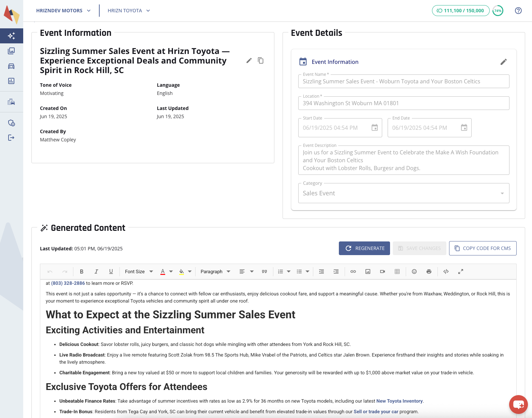Screen dimensions: 532x418
Task: Open the Font Size dropdown
Action: pos(139,271)
